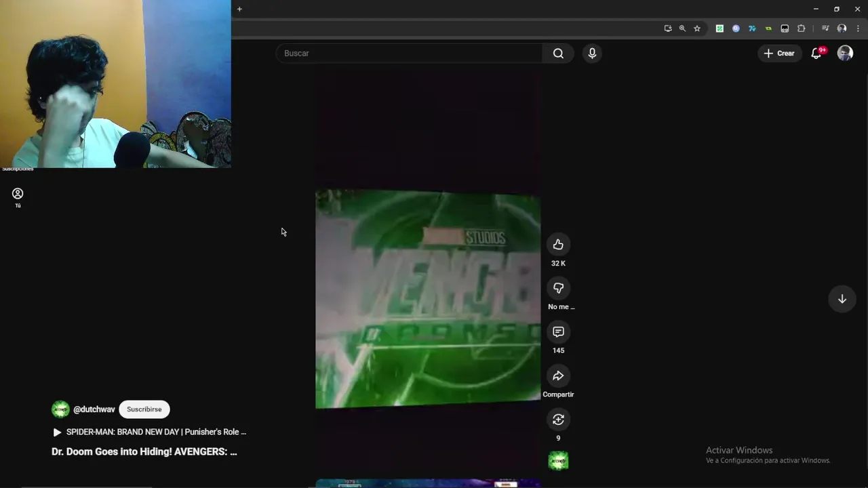Viewport: 868px width, 488px height.
Task: Click the blue 7tv extension icon
Action: click(752, 28)
